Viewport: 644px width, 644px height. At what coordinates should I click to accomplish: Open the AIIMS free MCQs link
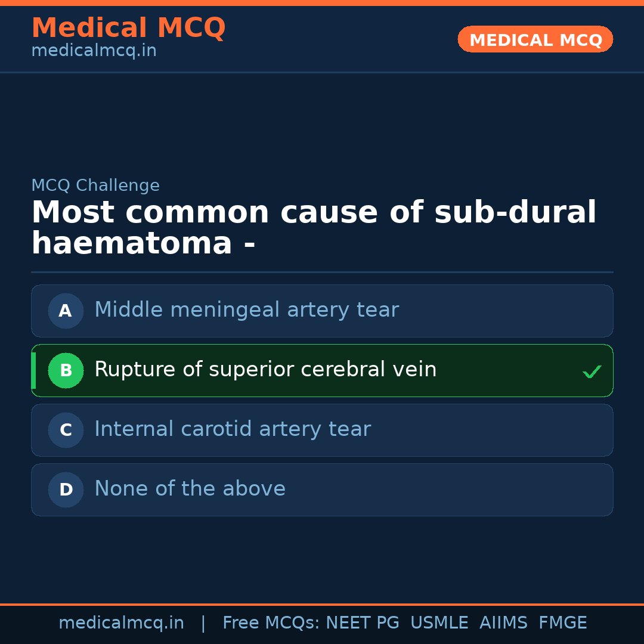pos(504,623)
